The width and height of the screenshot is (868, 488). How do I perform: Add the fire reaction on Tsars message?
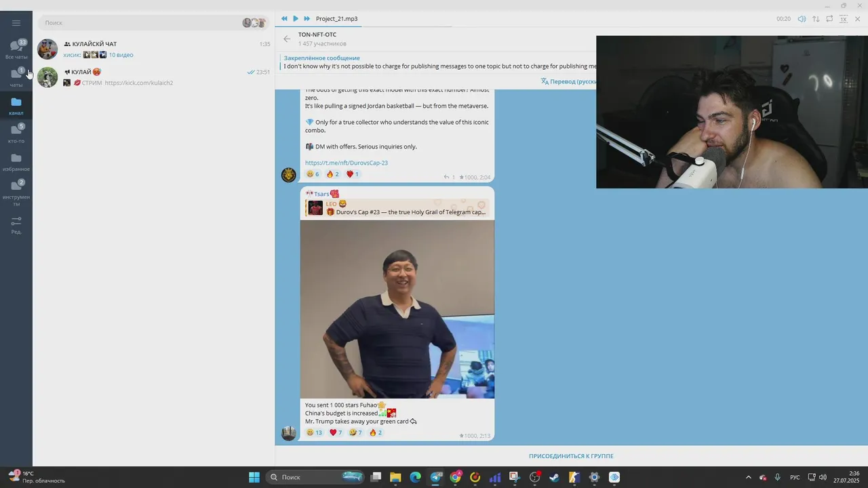376,432
